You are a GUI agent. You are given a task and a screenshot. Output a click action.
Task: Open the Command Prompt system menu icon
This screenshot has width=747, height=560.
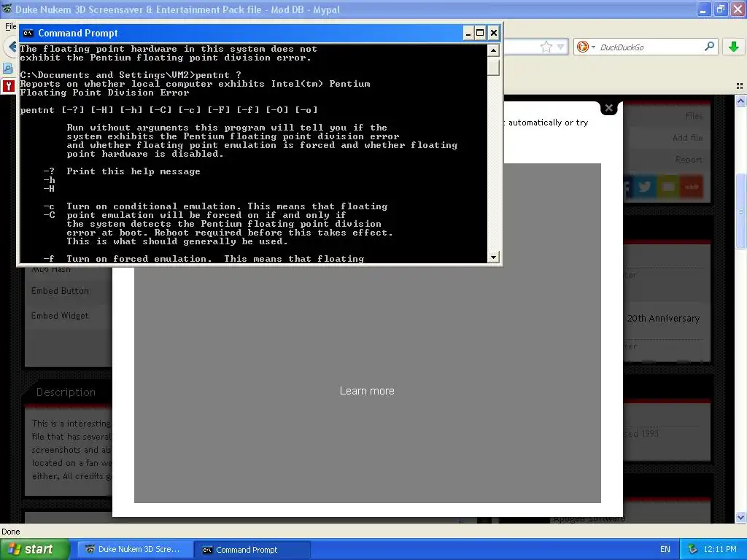pyautogui.click(x=28, y=33)
